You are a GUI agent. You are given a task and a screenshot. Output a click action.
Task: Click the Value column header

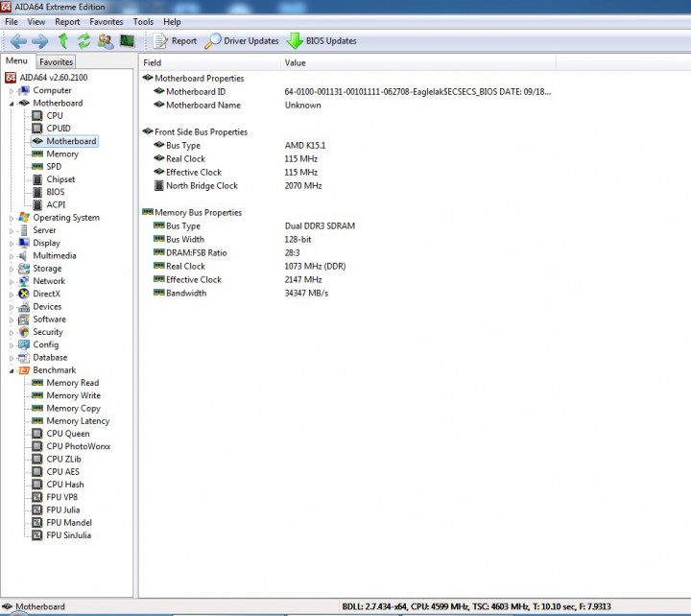[x=418, y=62]
